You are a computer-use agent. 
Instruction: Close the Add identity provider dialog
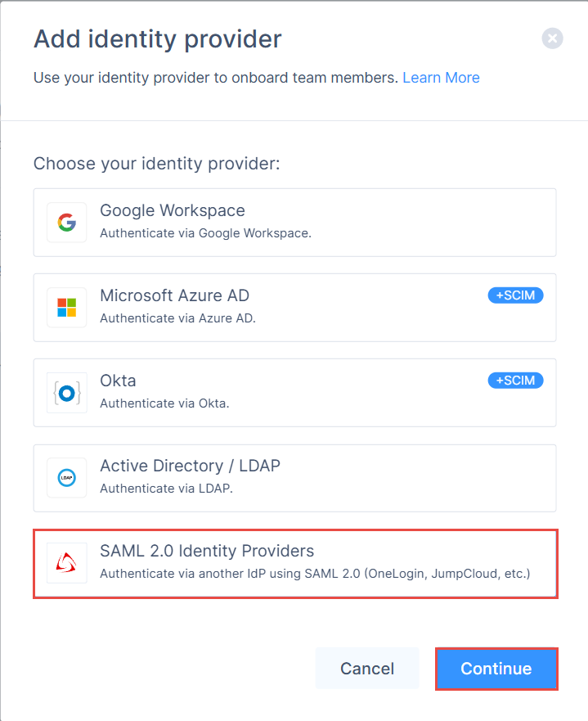tap(553, 38)
